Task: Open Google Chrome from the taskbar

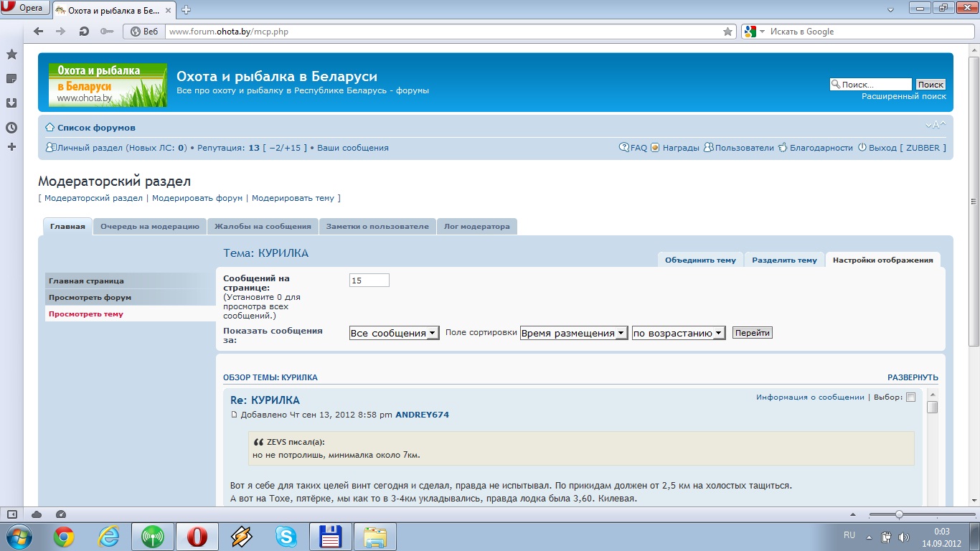Action: pos(64,537)
